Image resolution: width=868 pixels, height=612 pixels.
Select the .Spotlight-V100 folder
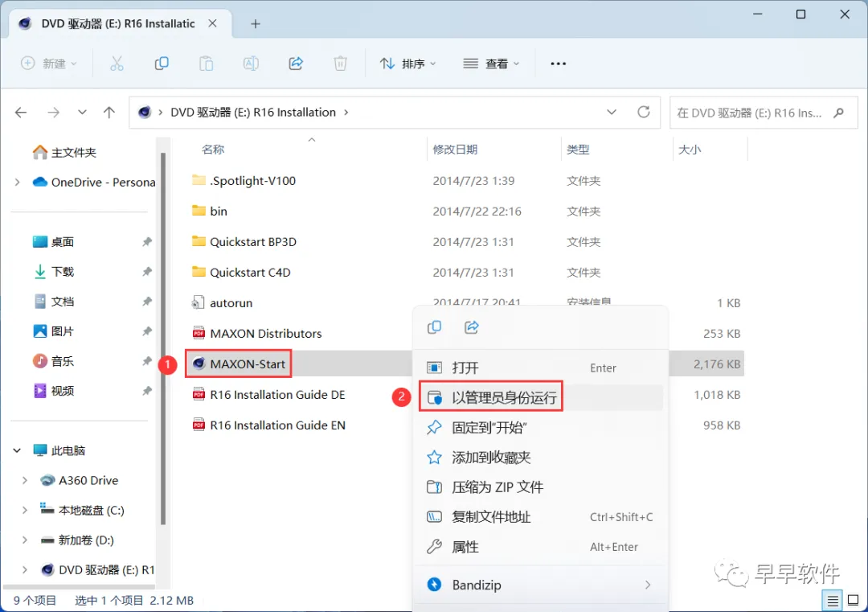252,181
